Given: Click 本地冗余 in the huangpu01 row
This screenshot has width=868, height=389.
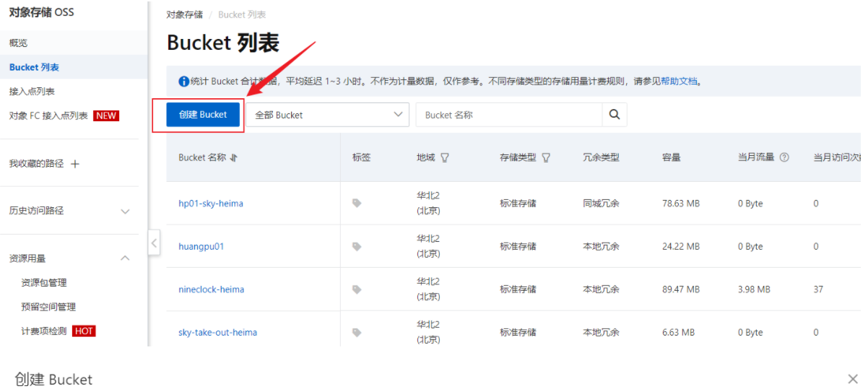Looking at the screenshot, I should [602, 247].
